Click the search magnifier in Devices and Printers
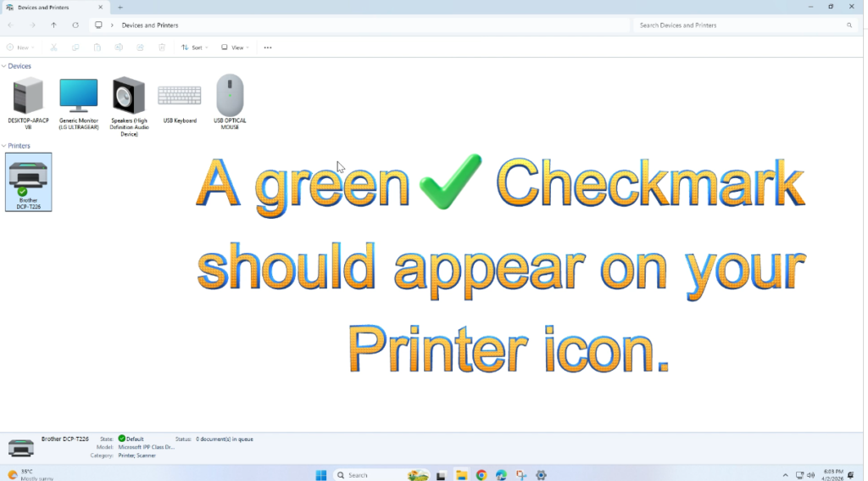Viewport: 868px width, 481px height. coord(849,25)
